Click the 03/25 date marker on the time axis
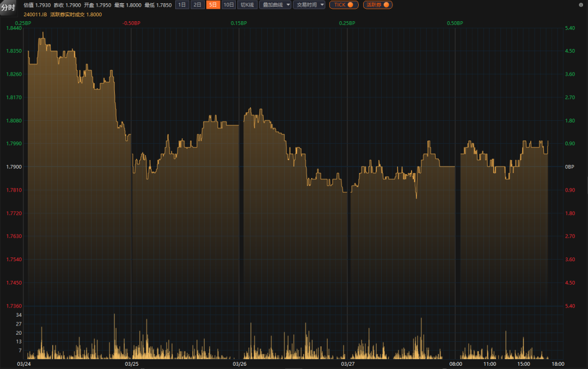Viewport: 588px width, 369px height. point(132,364)
